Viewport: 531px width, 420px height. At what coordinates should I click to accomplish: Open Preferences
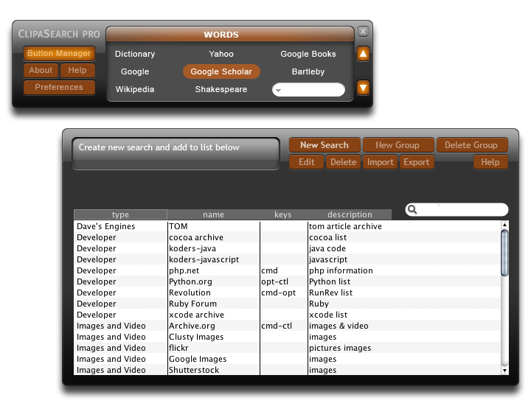(59, 87)
